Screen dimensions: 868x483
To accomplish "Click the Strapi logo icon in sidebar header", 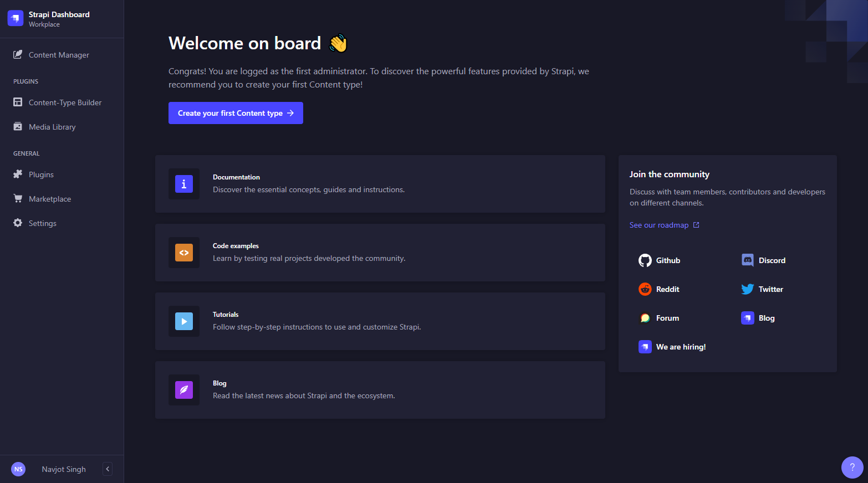I will coord(16,18).
